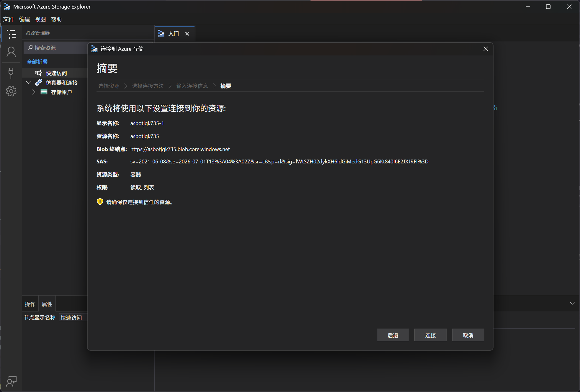This screenshot has width=580, height=392.
Task: Open the 帮助 menu
Action: click(x=56, y=19)
